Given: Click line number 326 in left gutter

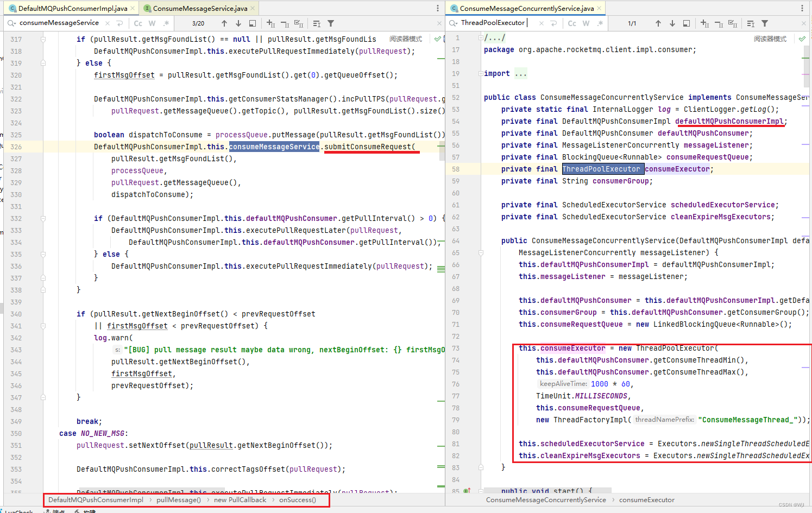Looking at the screenshot, I should click(x=16, y=147).
